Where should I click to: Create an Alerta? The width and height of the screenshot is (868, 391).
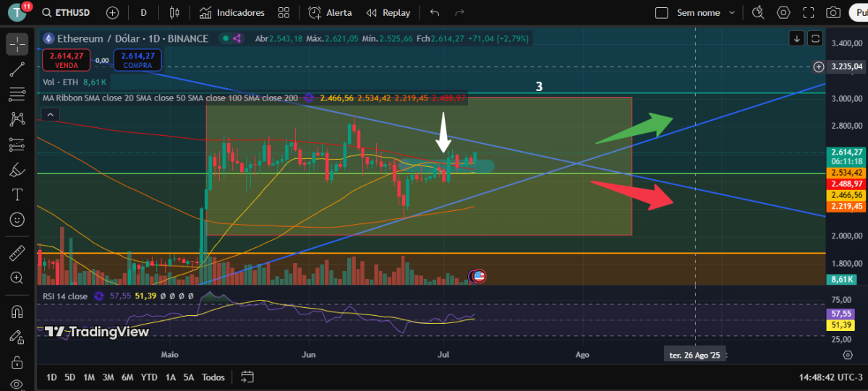(331, 13)
